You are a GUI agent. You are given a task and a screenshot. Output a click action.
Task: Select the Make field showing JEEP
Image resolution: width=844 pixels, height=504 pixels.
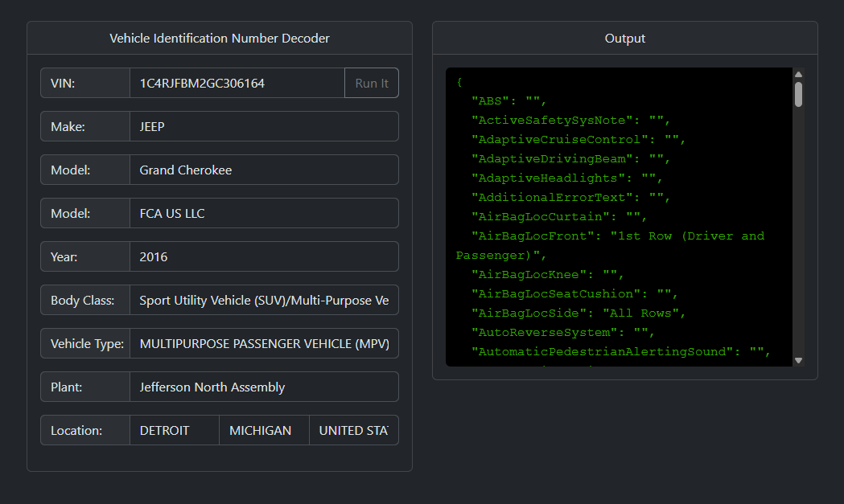(x=264, y=126)
